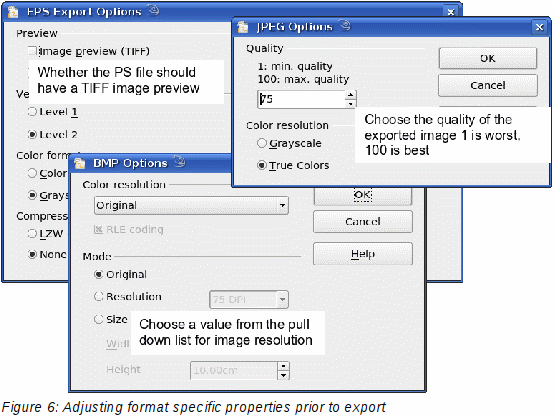Image resolution: width=554 pixels, height=418 pixels.
Task: Click the JPEG quality input field showing 75
Action: point(302,99)
